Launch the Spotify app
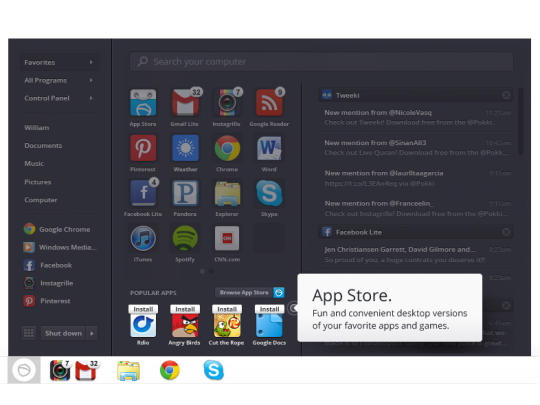This screenshot has height=405, width=540. point(185,238)
